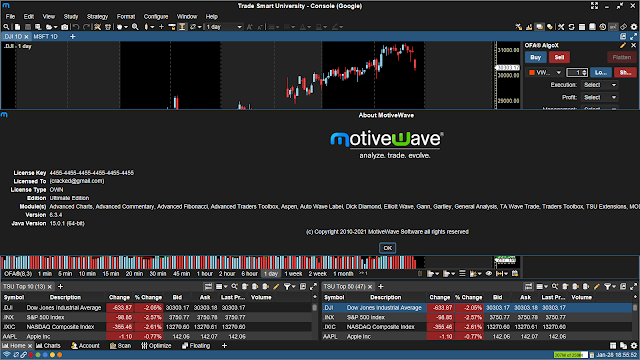640x360 pixels.
Task: Click the refresh arrows icon in the top toolbar
Action: coord(571,27)
